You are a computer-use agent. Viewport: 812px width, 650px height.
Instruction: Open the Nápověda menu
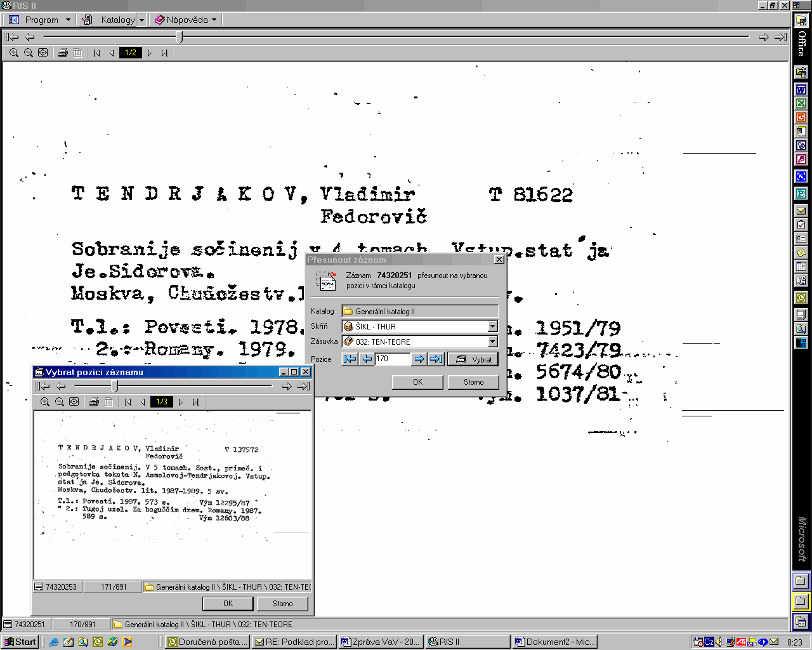187,20
